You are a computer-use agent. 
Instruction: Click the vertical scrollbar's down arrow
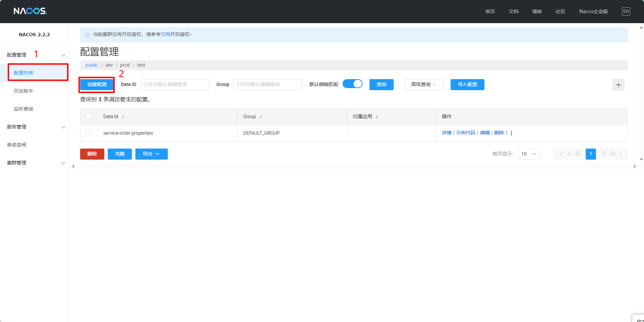pyautogui.click(x=641, y=160)
